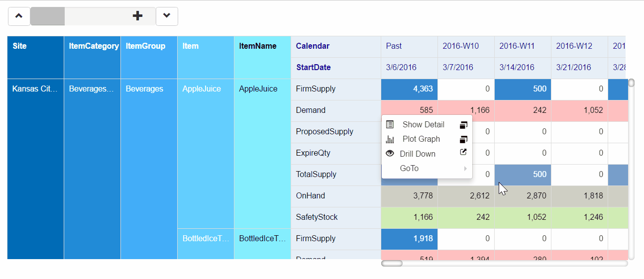Image resolution: width=644 pixels, height=279 pixels.
Task: Click the ItemCategory column header
Action: (94, 46)
